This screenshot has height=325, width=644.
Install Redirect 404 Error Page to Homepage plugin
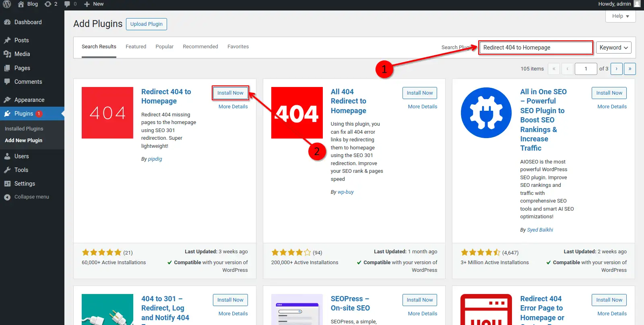(x=609, y=300)
